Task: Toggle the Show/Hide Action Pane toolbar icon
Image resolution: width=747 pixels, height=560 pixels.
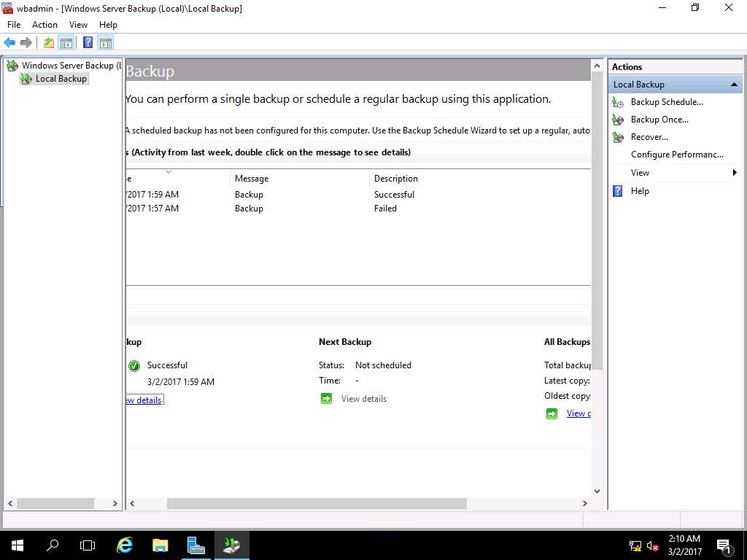Action: tap(106, 43)
